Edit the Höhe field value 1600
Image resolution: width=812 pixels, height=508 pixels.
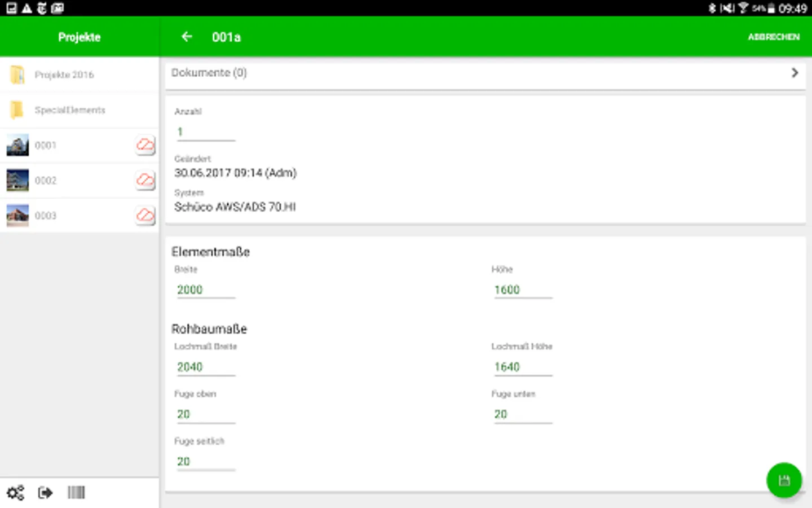point(523,290)
